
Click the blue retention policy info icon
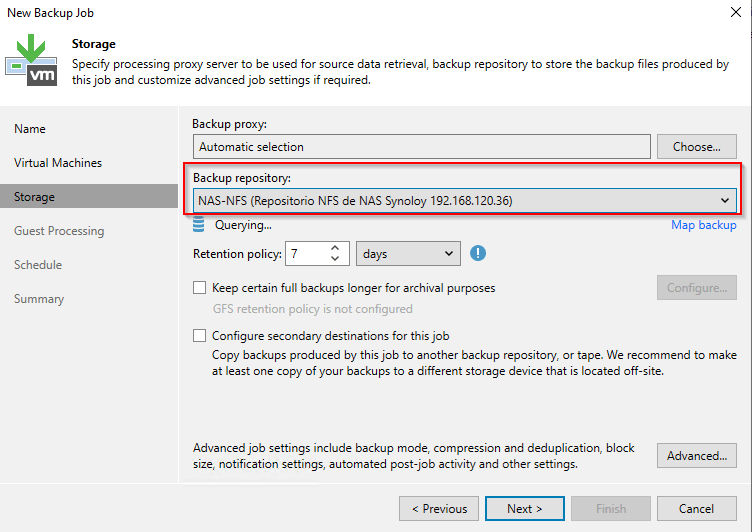coord(478,254)
